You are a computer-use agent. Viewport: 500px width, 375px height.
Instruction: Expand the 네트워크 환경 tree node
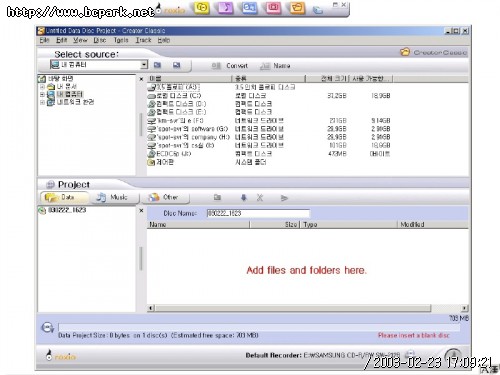(x=42, y=102)
